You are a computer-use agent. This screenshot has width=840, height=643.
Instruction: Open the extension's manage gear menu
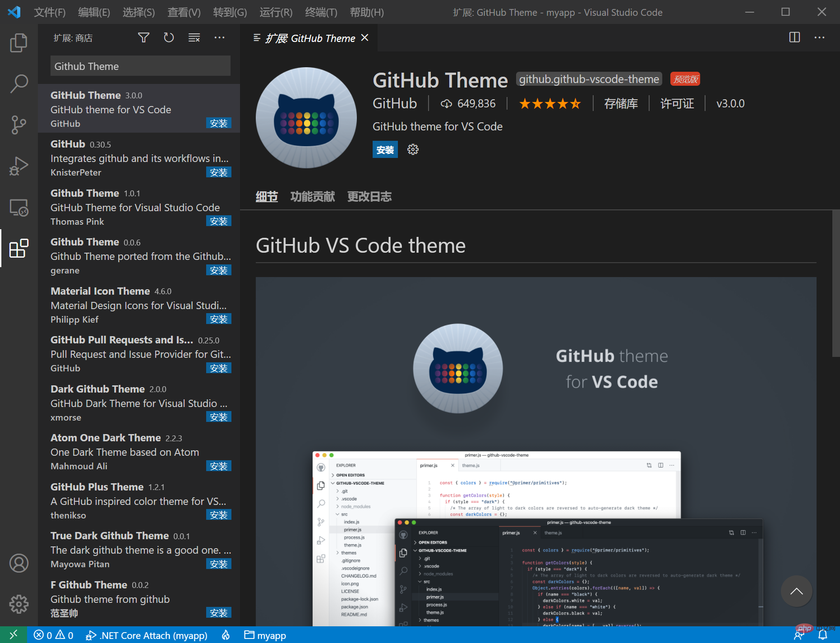[x=413, y=149]
